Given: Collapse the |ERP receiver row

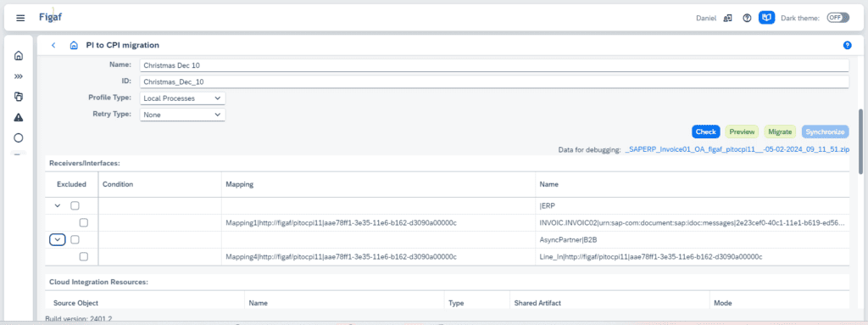Looking at the screenshot, I should [58, 205].
